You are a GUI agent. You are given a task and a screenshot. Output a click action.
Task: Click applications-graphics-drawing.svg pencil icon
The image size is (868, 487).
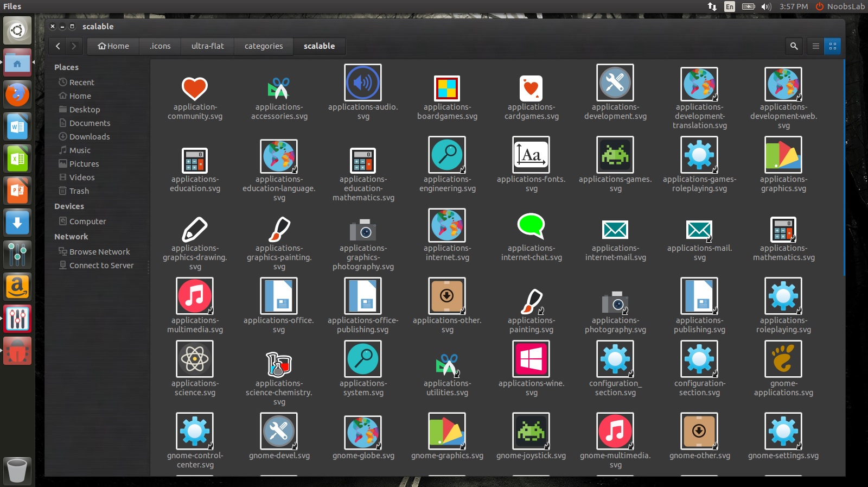(195, 229)
